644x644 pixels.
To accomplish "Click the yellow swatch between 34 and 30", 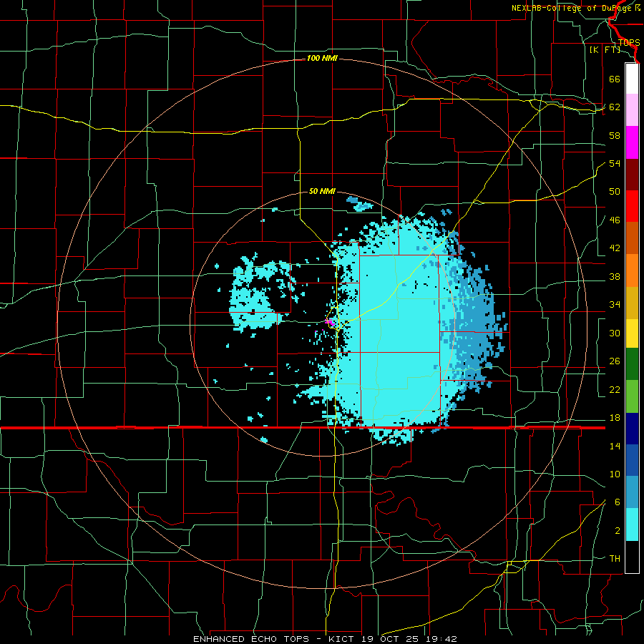I will pos(632,333).
